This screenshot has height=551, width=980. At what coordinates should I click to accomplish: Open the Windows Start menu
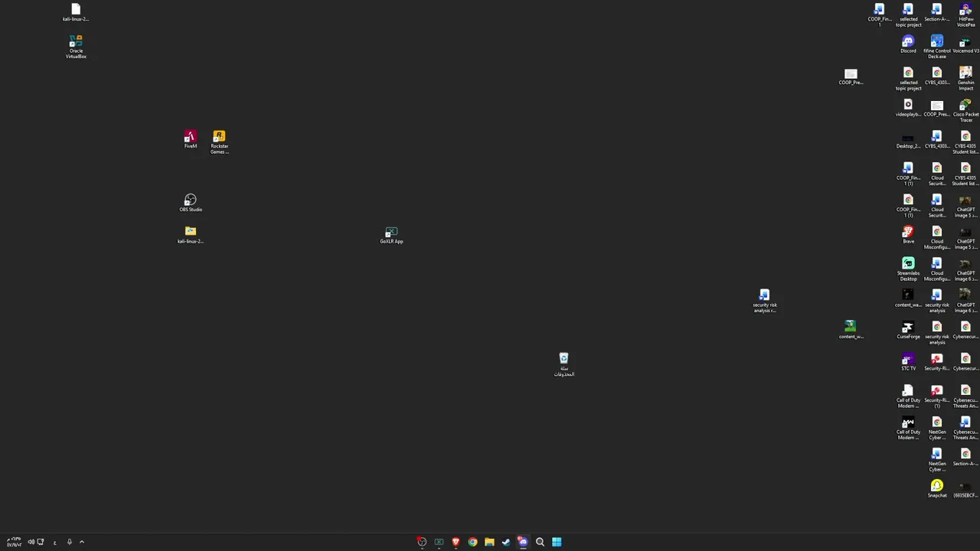pos(557,542)
